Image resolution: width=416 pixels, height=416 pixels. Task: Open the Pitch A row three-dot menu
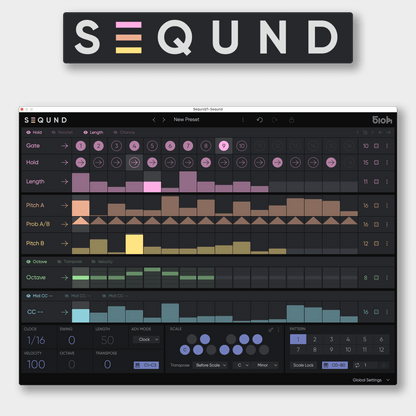click(x=387, y=205)
